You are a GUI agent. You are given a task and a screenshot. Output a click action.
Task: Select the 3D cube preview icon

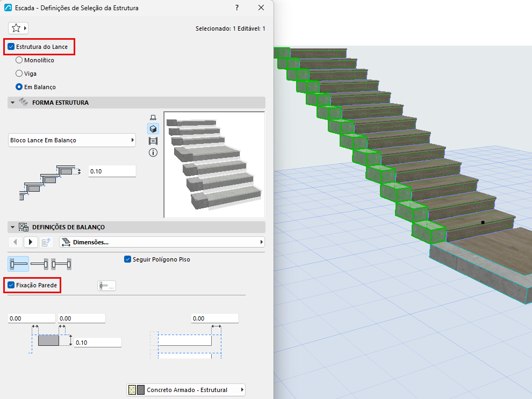(x=153, y=129)
